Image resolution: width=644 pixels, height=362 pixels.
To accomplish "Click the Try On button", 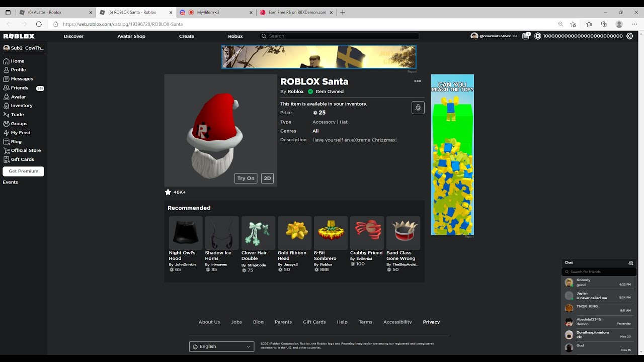I will pos(246,178).
